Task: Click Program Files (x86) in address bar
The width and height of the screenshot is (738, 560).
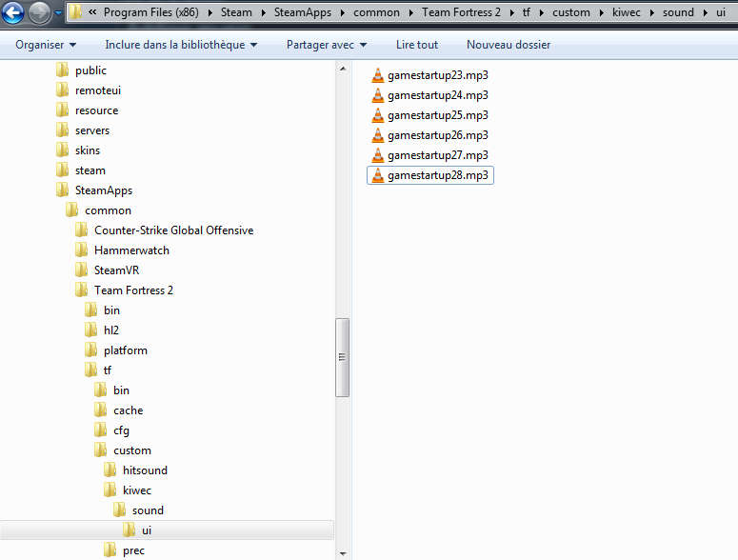Action: point(151,12)
